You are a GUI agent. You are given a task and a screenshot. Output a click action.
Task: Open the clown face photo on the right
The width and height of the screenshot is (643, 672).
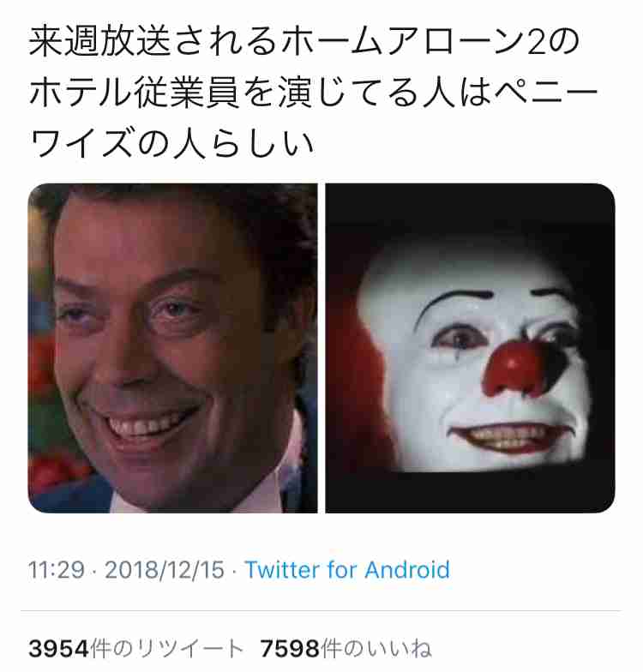[470, 348]
